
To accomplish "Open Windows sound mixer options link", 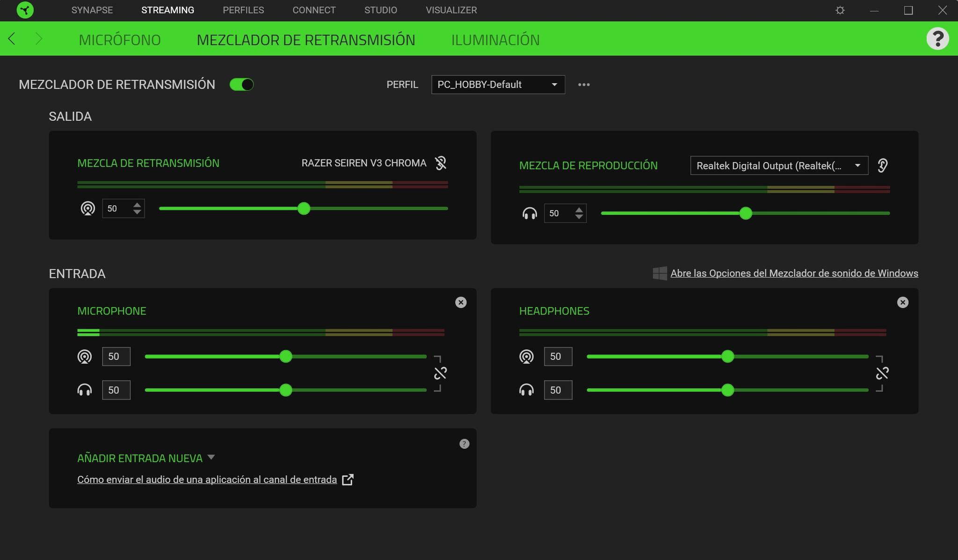I will point(794,273).
